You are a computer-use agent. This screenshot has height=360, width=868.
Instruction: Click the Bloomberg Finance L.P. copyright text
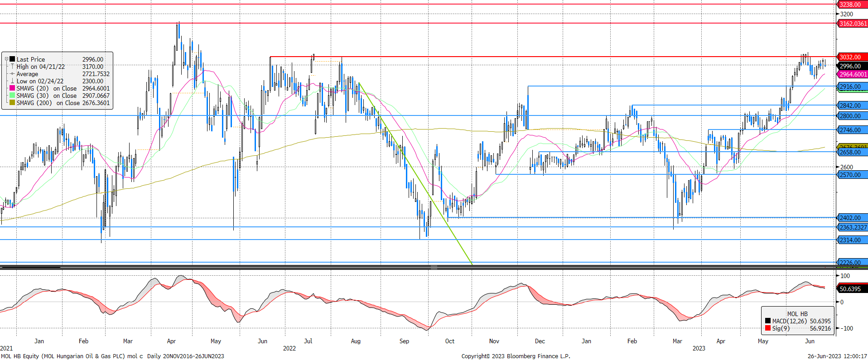[x=516, y=356]
